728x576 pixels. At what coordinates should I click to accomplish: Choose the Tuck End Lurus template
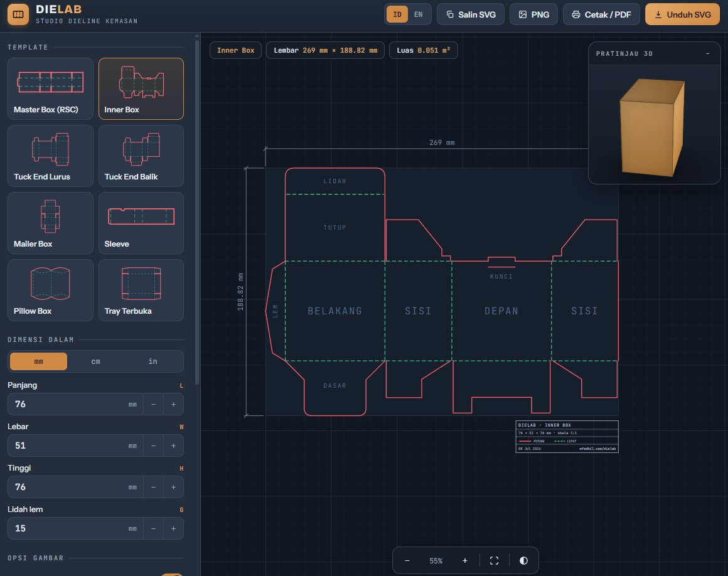coord(50,156)
